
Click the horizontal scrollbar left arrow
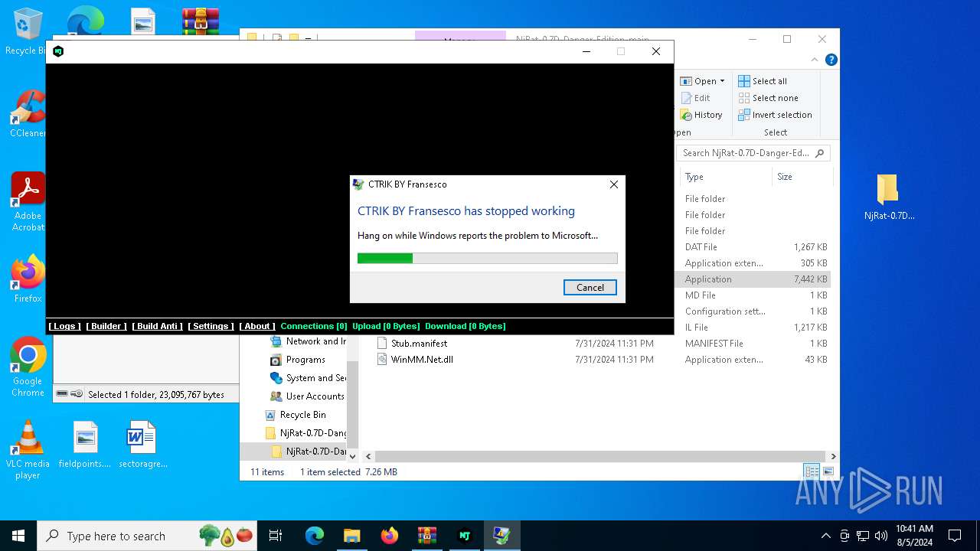pos(368,456)
